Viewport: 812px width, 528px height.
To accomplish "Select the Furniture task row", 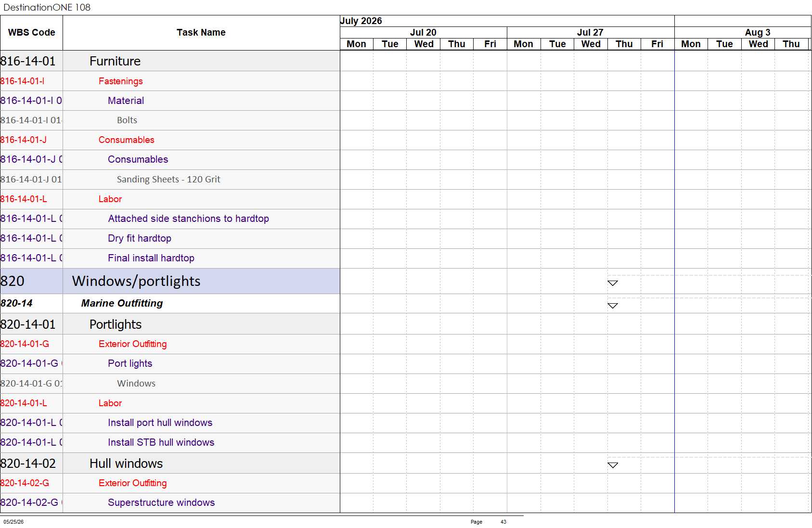I will click(170, 61).
